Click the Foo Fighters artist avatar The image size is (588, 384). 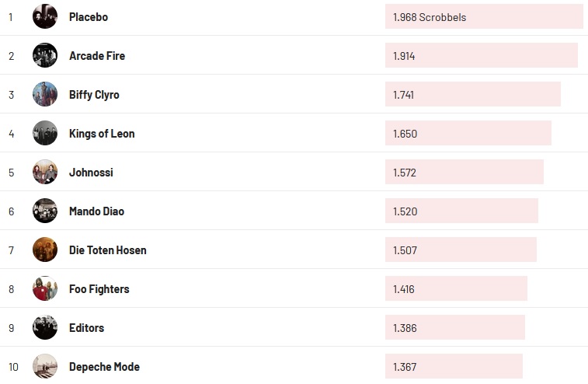click(x=45, y=288)
